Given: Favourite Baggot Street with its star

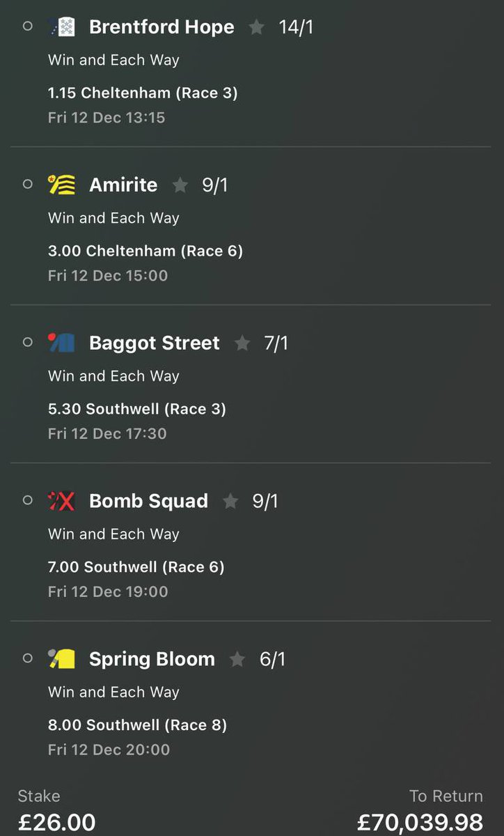Looking at the screenshot, I should [242, 343].
